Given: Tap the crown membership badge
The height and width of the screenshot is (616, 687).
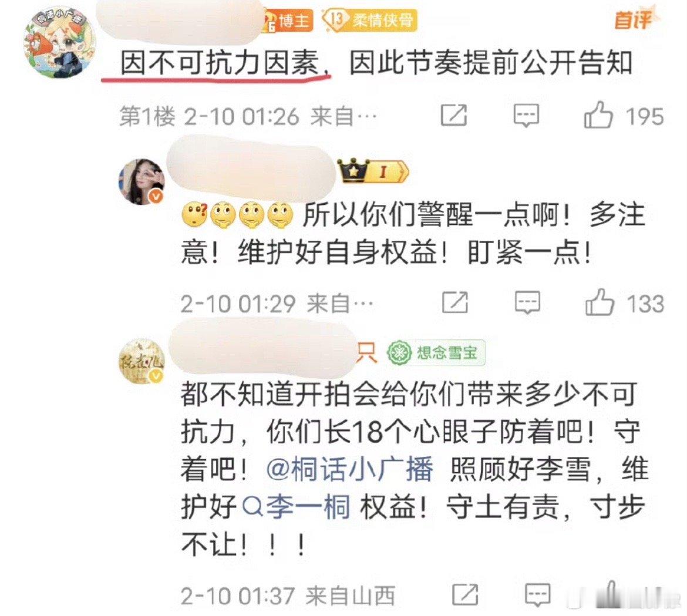Looking at the screenshot, I should coord(373,171).
